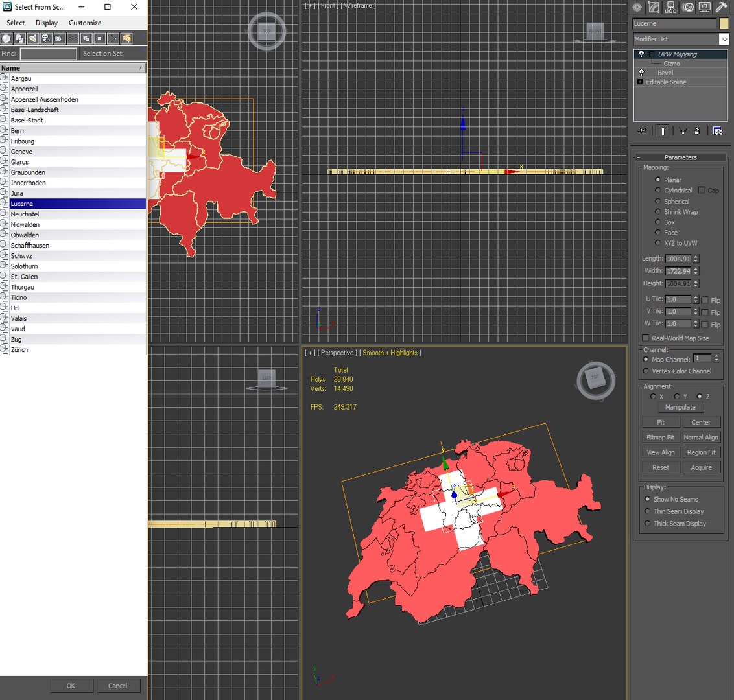
Task: Open the Hierarchy command panel tab
Action: (x=671, y=7)
